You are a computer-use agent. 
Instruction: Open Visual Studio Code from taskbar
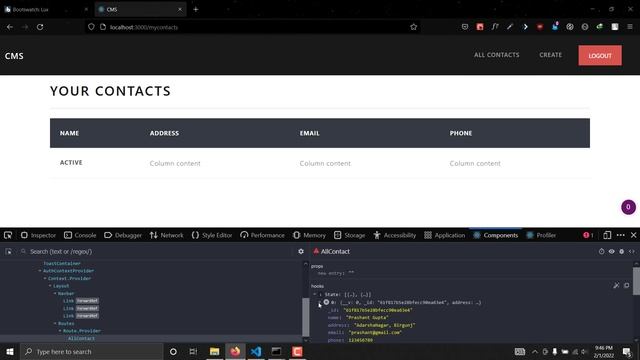tap(256, 351)
